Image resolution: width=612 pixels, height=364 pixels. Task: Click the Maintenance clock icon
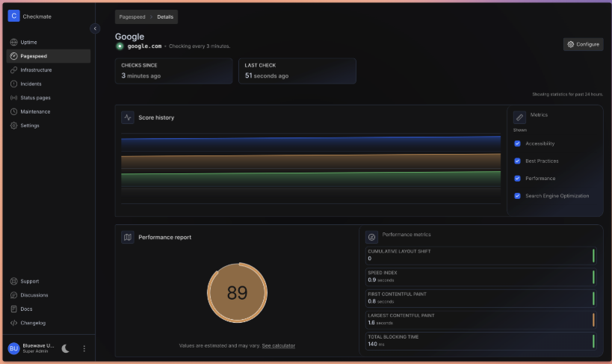click(13, 111)
